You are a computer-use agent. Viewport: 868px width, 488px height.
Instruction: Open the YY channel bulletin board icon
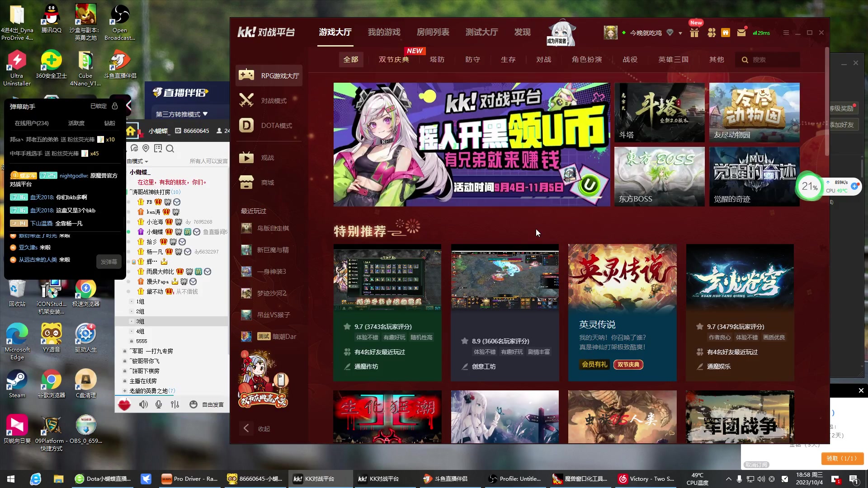point(158,148)
